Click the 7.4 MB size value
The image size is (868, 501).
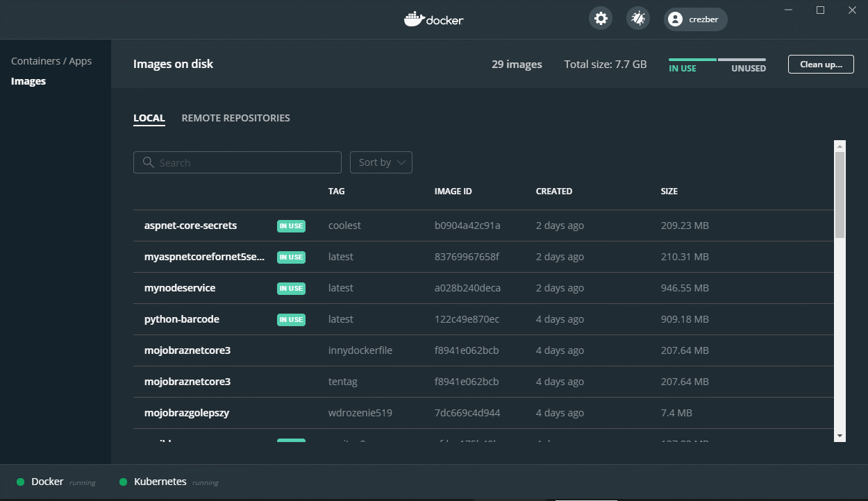tap(676, 413)
